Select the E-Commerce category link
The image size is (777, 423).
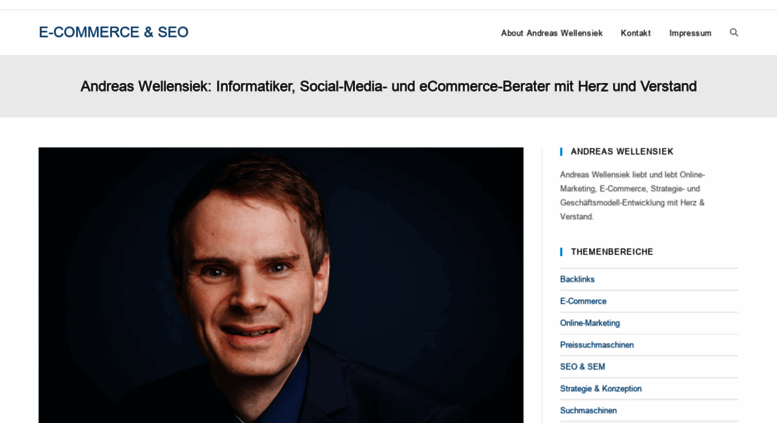point(583,301)
